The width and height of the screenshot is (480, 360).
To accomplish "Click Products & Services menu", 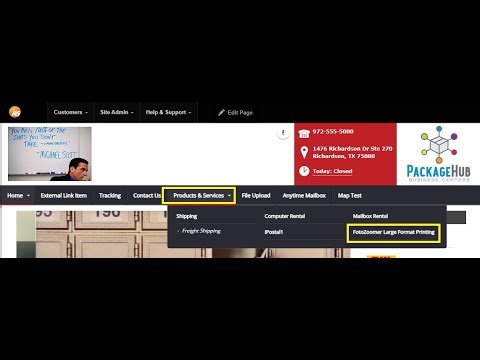I will 199,196.
